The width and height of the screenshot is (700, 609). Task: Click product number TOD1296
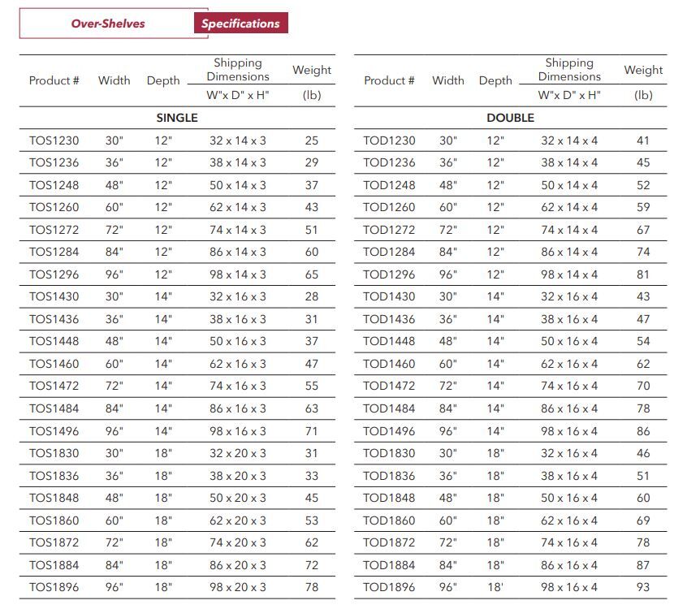389,274
